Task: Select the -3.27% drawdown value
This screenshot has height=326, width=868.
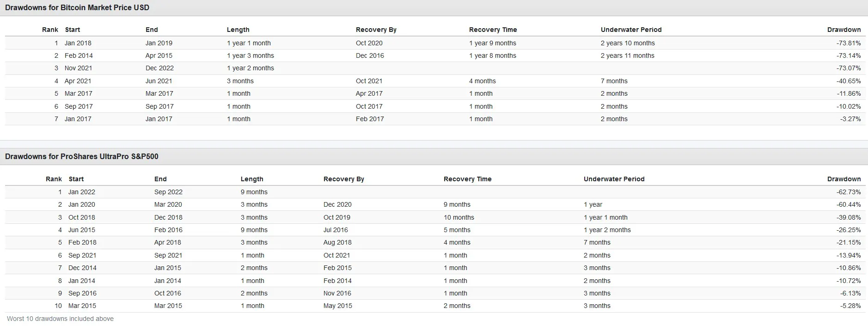Action: click(850, 119)
